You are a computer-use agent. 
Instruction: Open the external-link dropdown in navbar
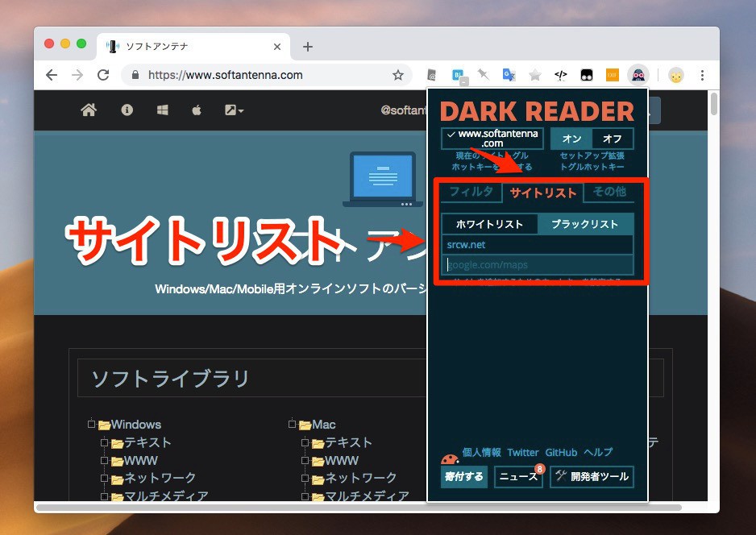(234, 110)
